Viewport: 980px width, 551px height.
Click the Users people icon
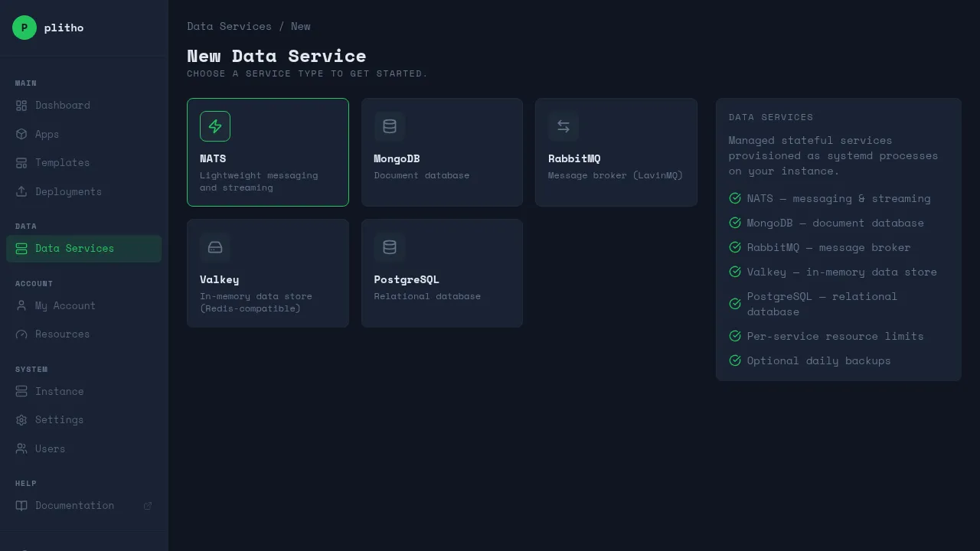[x=21, y=448]
